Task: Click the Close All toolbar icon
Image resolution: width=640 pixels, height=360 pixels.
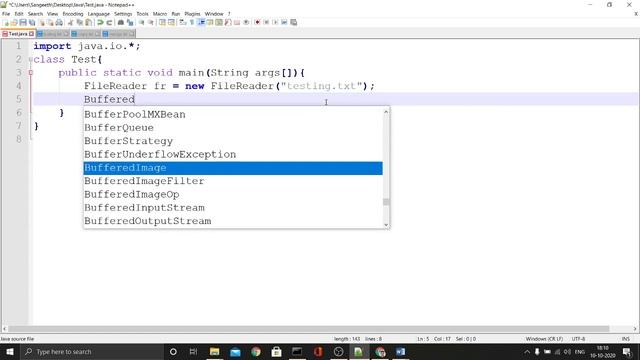Action: pos(50,22)
